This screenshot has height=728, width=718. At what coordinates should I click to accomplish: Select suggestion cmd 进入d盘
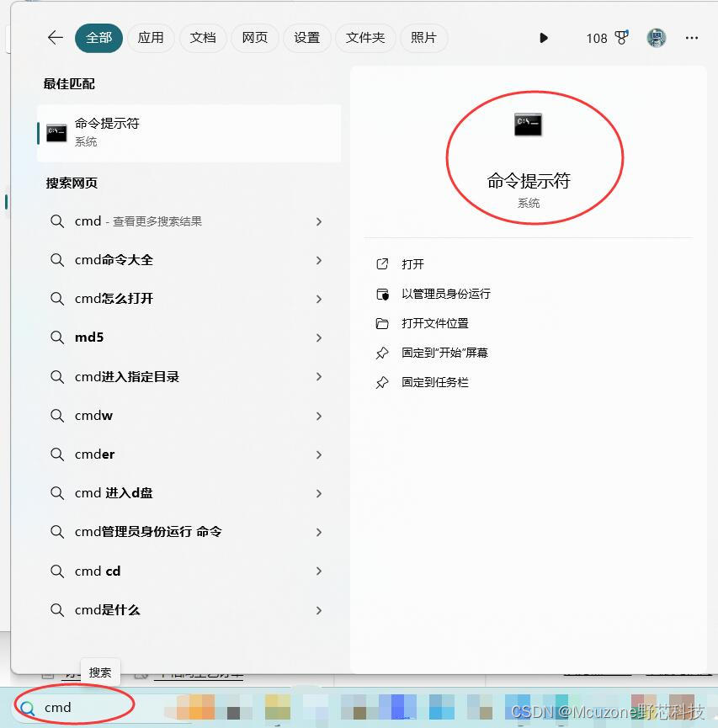coord(189,493)
